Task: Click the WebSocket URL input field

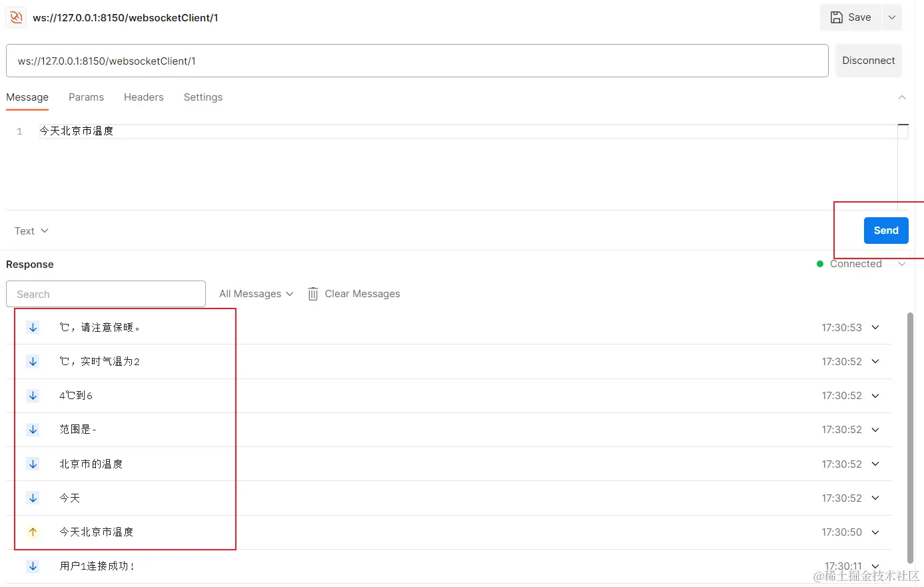Action: pos(417,61)
